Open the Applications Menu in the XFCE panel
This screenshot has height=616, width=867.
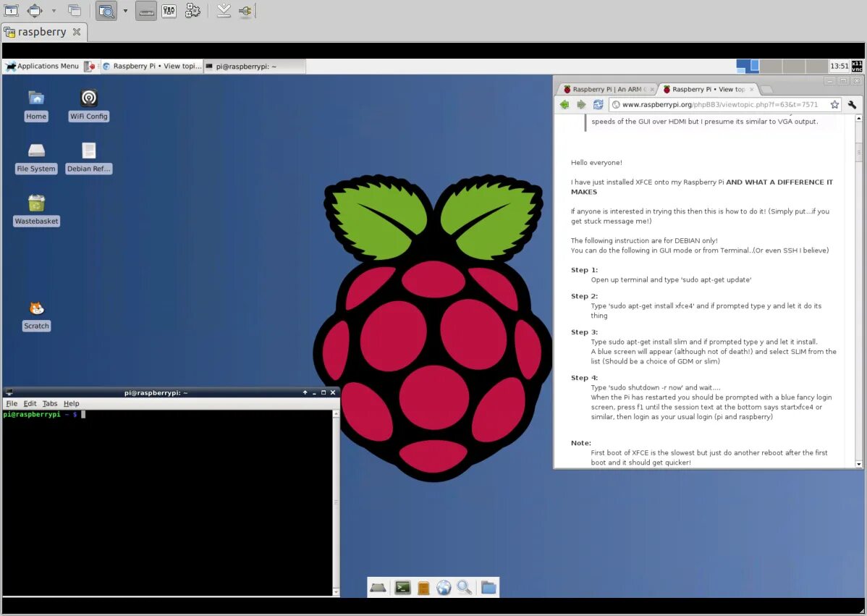43,67
